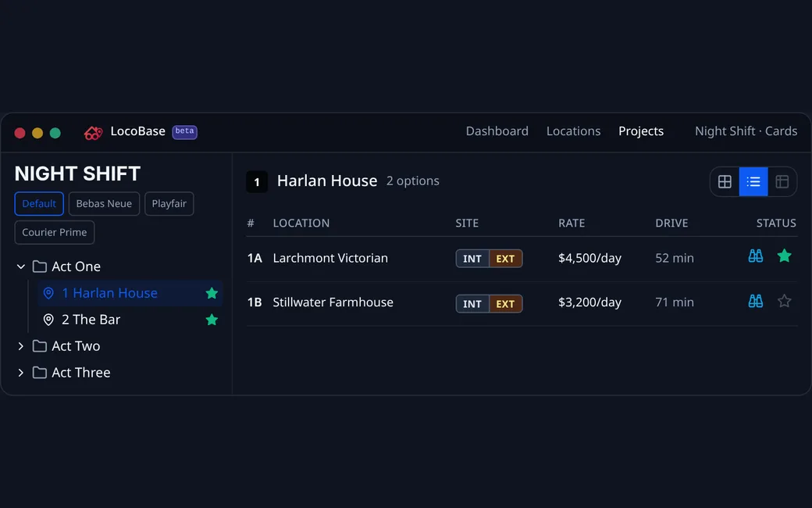Switch to table panel view layout
This screenshot has width=812, height=508.
(782, 181)
